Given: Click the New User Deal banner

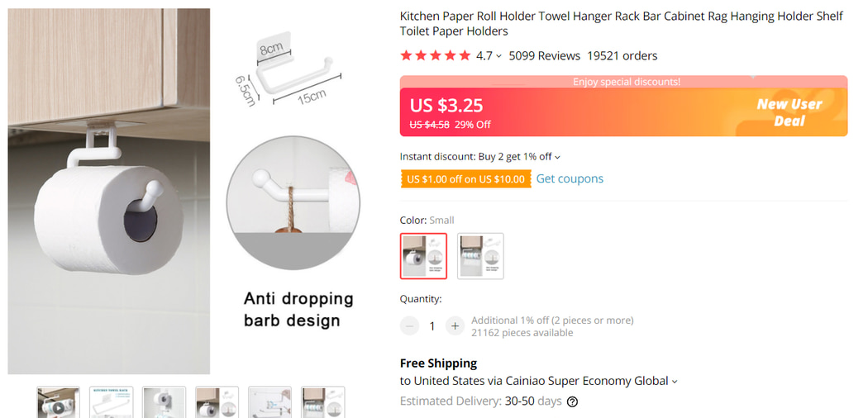Looking at the screenshot, I should tap(789, 112).
